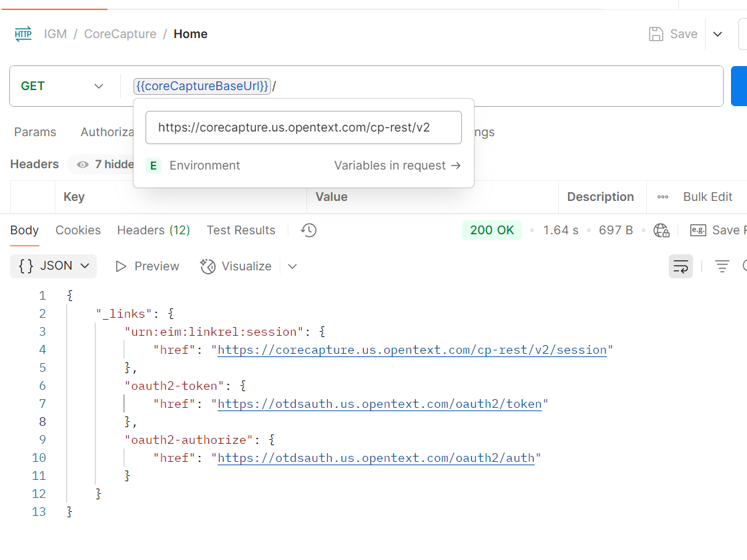
Task: Click the "oauth2-authorize" key text
Action: coord(188,440)
